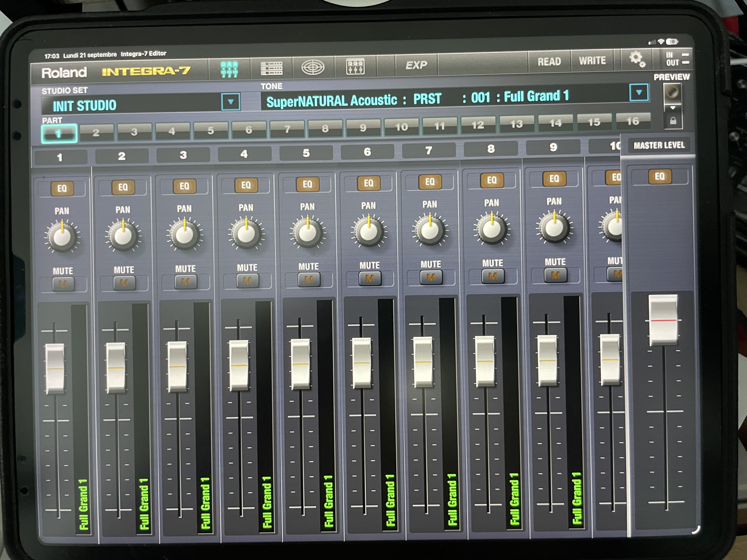Screen dimensions: 747x560
Task: Expand the Tone selection dropdown arrow
Action: click(x=639, y=92)
